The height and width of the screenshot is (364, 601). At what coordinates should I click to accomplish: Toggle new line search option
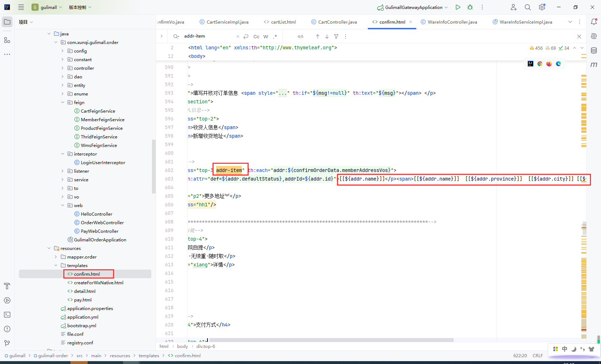246,36
